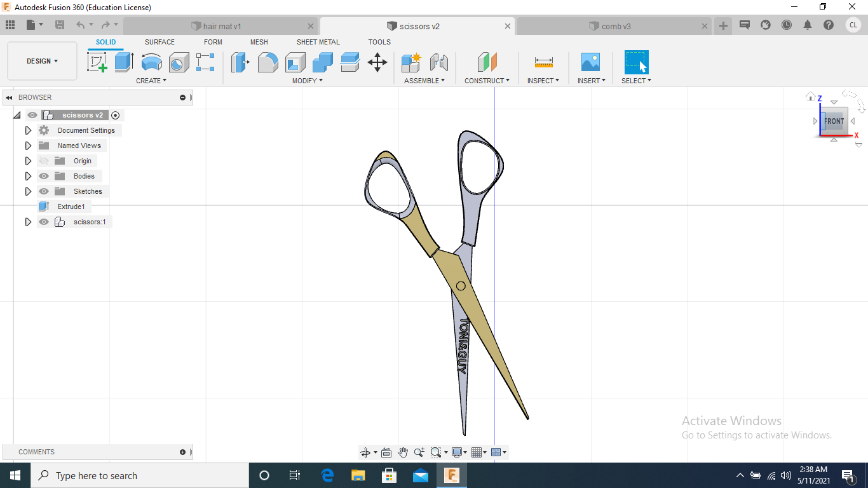Open the DESIGN workspace dropdown
This screenshot has height=488, width=868.
pyautogui.click(x=42, y=61)
